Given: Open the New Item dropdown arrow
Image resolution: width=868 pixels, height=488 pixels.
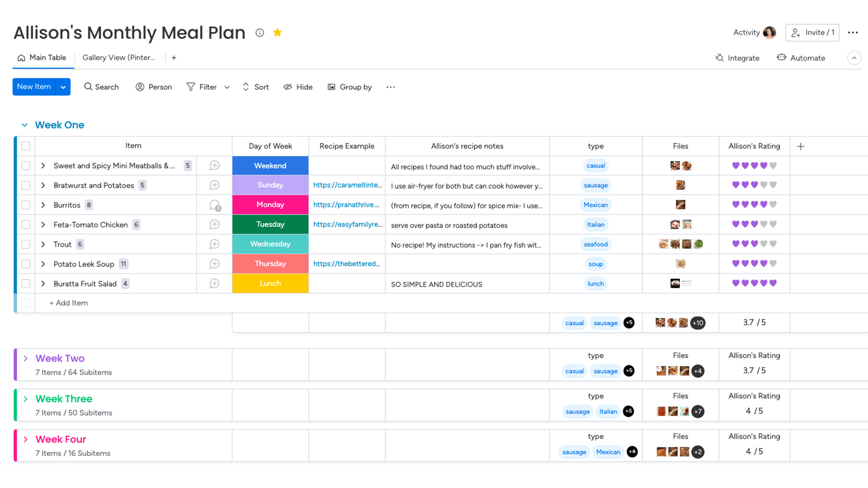Looking at the screenshot, I should pos(63,87).
